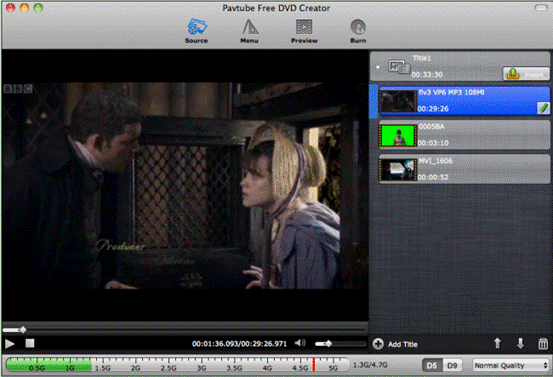This screenshot has width=553, height=377.
Task: Click the Import button in Title1
Action: [x=525, y=74]
